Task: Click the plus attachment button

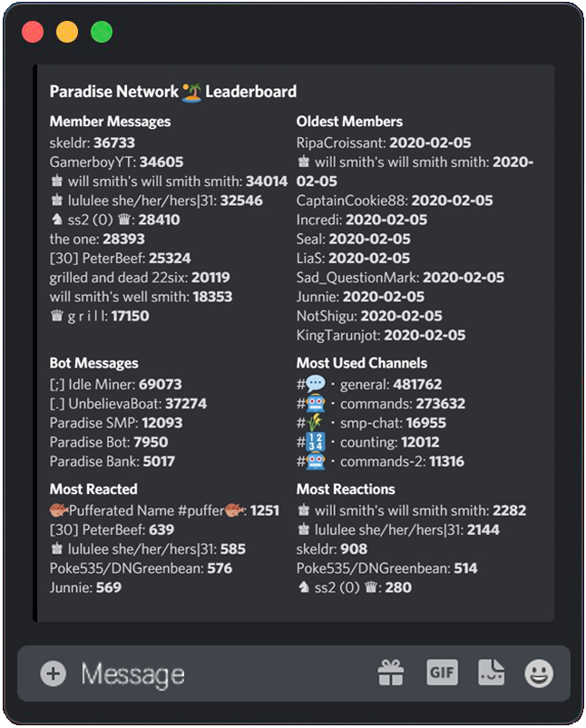Action: coord(54,673)
